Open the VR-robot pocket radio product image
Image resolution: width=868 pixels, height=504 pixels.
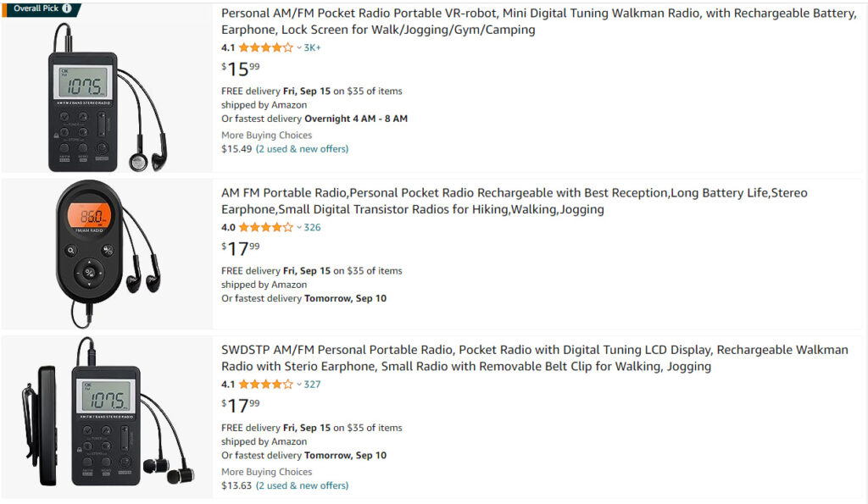[107, 95]
